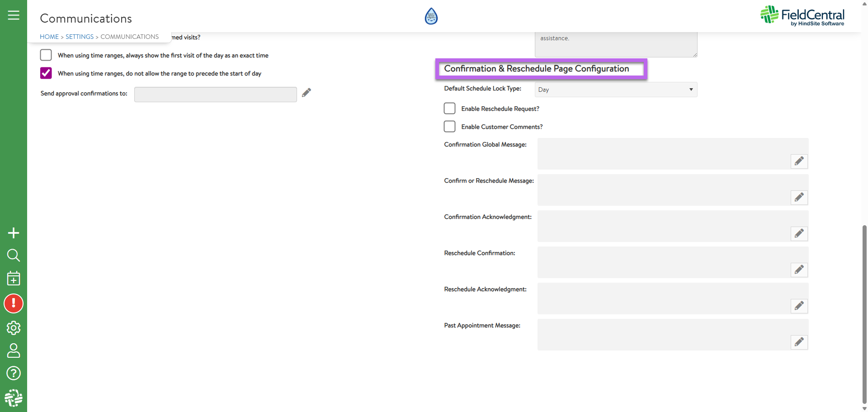
Task: Check 'always show the first visit as exact time'
Action: [46, 55]
